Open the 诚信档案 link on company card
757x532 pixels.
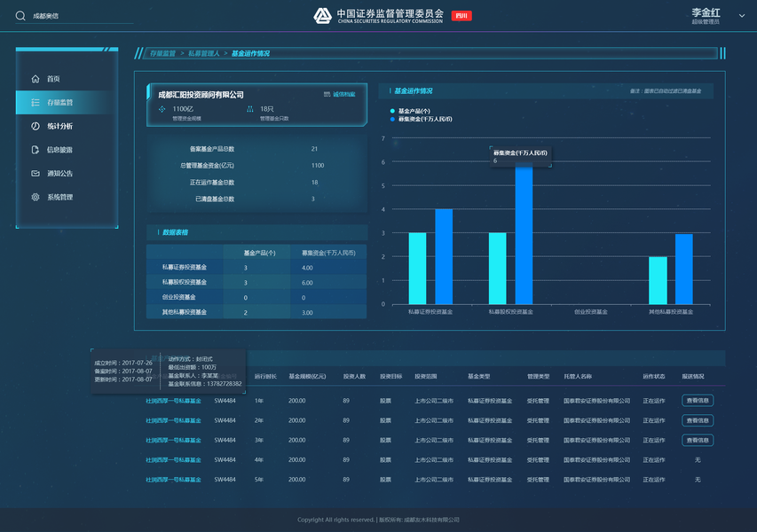343,94
